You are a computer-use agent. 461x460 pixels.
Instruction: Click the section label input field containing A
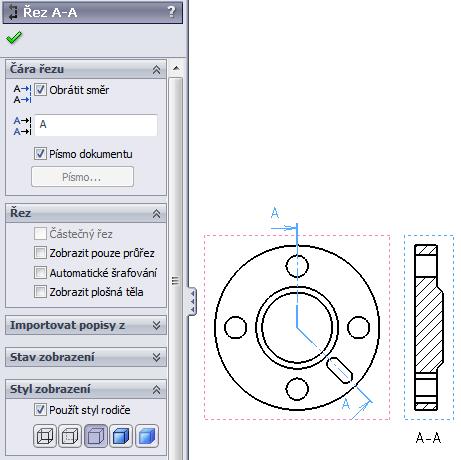coord(96,125)
